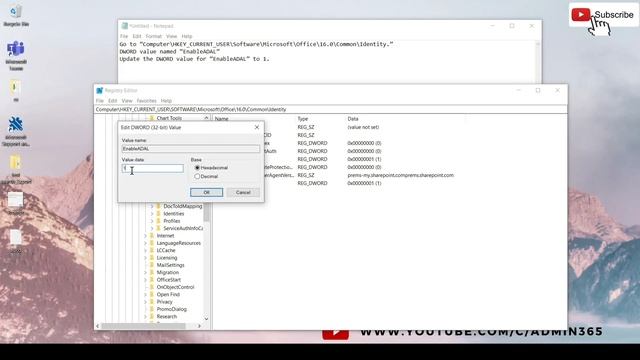Select the Research folder icon
Viewport: 640px width, 360px height.
click(151, 316)
